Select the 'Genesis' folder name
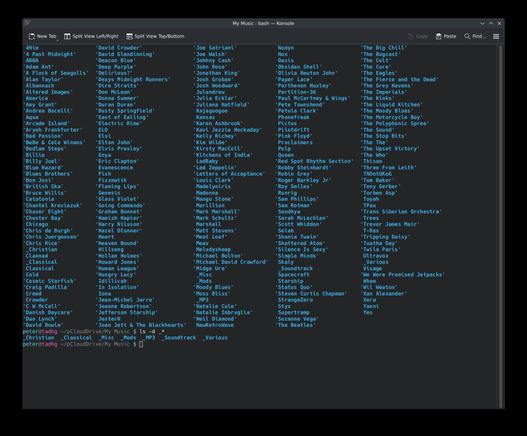The width and height of the screenshot is (527, 436). 109,193
